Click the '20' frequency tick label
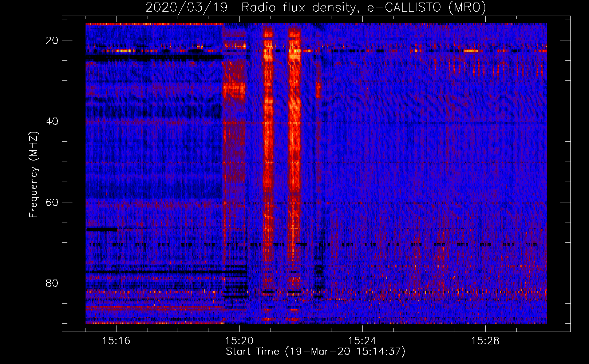Screen dimensions: 589x364 (52, 40)
